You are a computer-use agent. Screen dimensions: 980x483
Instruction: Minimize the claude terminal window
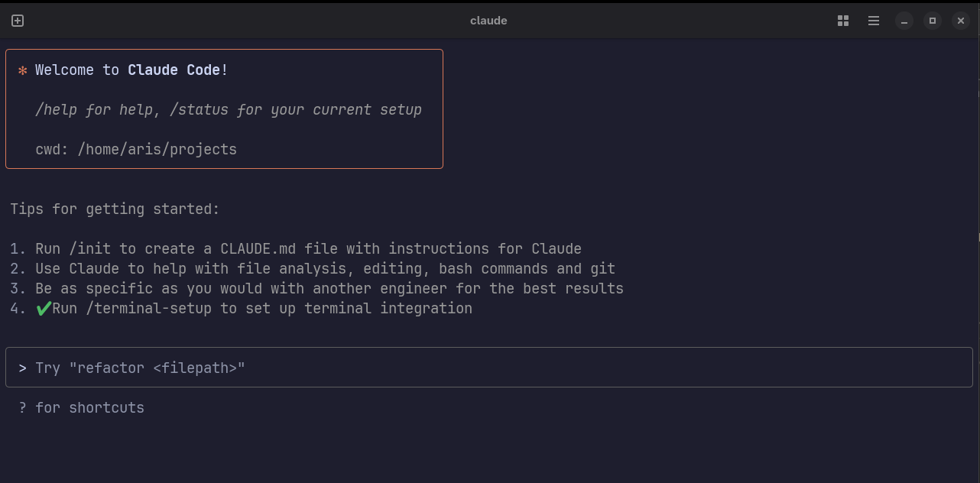(x=904, y=21)
